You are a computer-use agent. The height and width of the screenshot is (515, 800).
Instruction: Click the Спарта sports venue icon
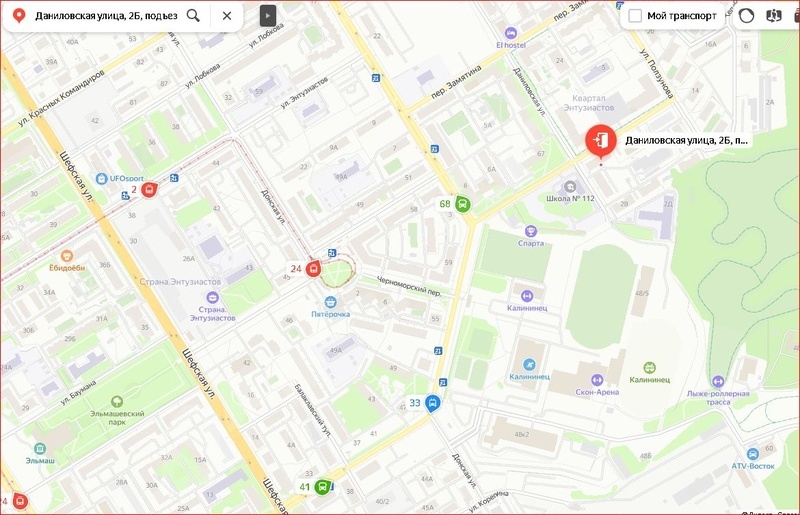coord(530,230)
